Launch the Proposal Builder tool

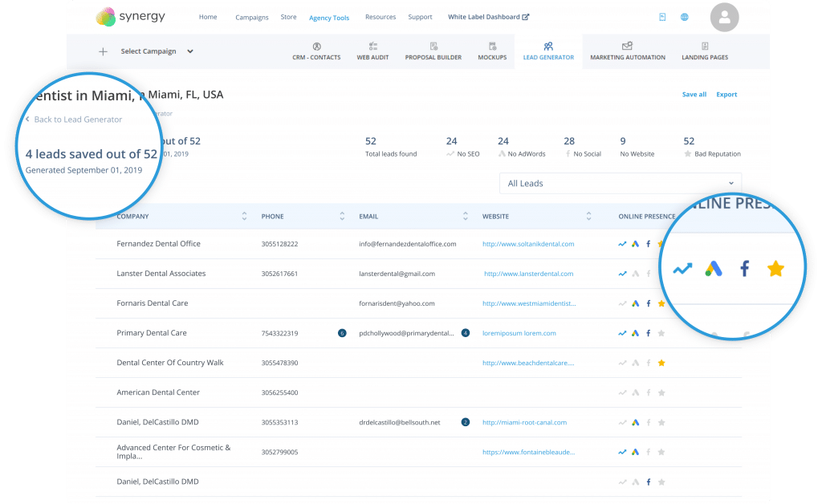(x=433, y=51)
